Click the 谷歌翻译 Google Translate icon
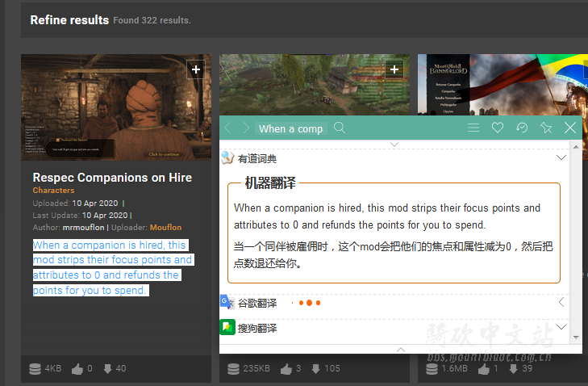Image resolution: width=588 pixels, height=386 pixels. 227,302
